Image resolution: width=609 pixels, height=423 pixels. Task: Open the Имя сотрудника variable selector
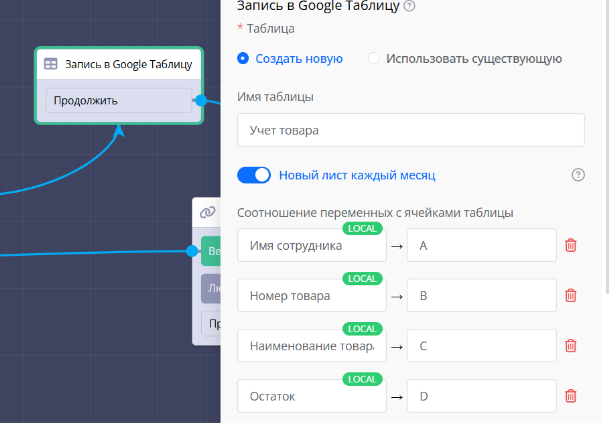pyautogui.click(x=311, y=245)
